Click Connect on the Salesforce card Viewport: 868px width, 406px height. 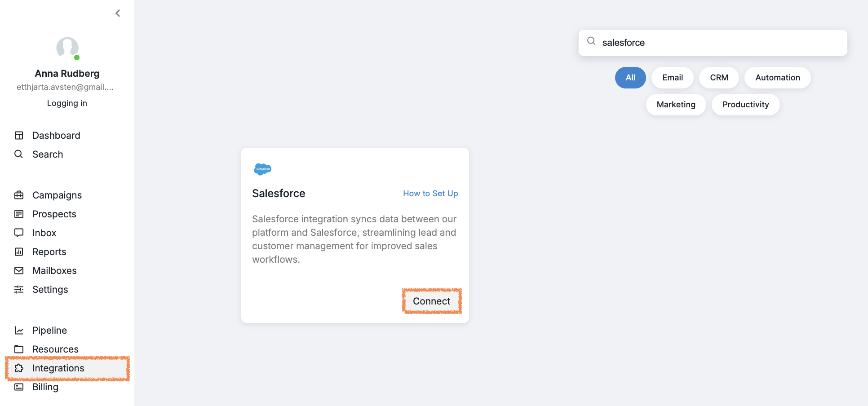(431, 301)
